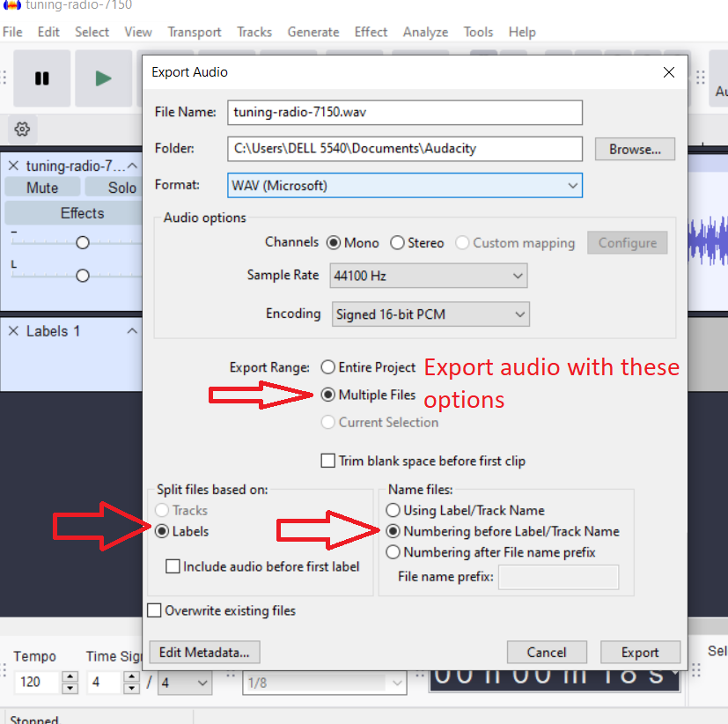This screenshot has width=728, height=724.
Task: Click the Pause playback button
Action: (x=41, y=78)
